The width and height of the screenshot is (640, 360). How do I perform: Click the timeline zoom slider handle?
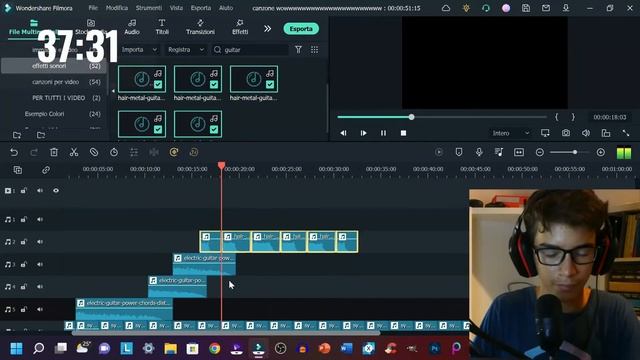tap(575, 152)
